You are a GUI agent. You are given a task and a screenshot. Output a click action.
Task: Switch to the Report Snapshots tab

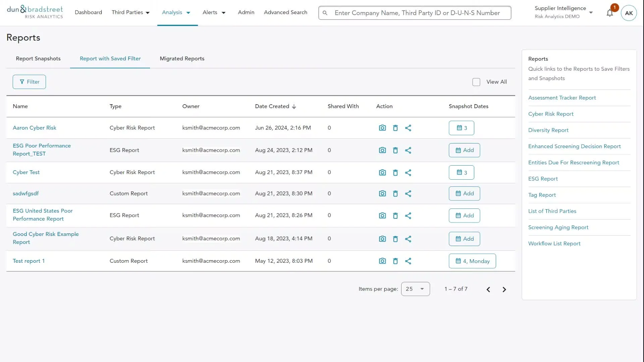coord(38,58)
